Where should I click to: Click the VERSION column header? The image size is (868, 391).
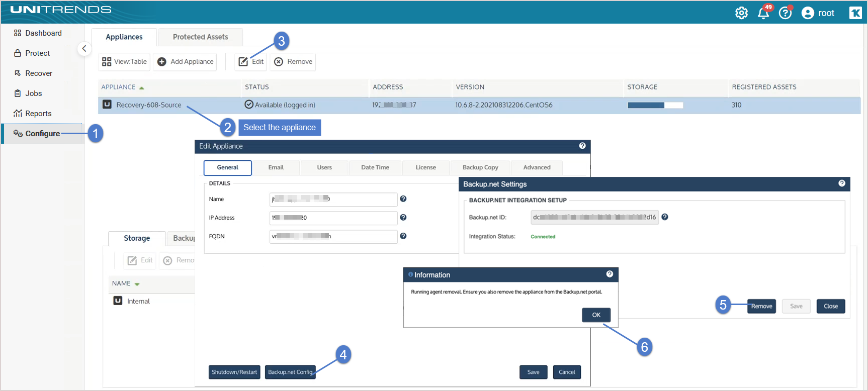click(x=470, y=87)
